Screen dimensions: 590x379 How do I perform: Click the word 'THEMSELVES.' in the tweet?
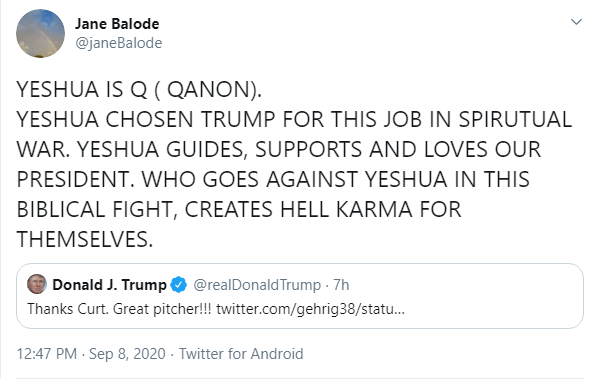[85, 239]
